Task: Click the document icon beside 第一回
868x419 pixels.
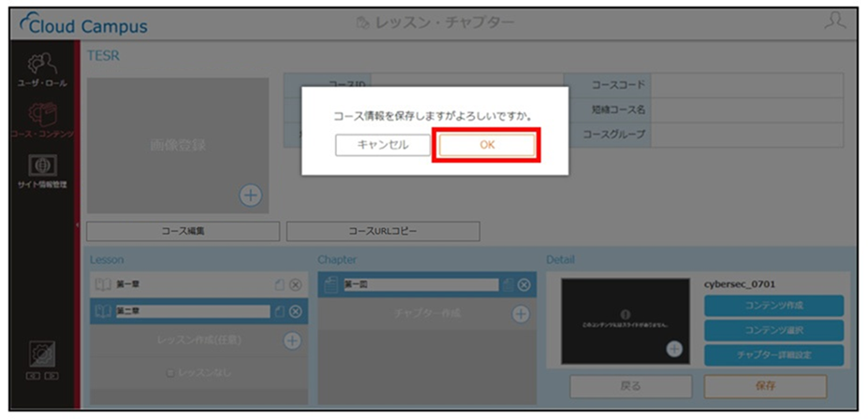Action: click(331, 285)
